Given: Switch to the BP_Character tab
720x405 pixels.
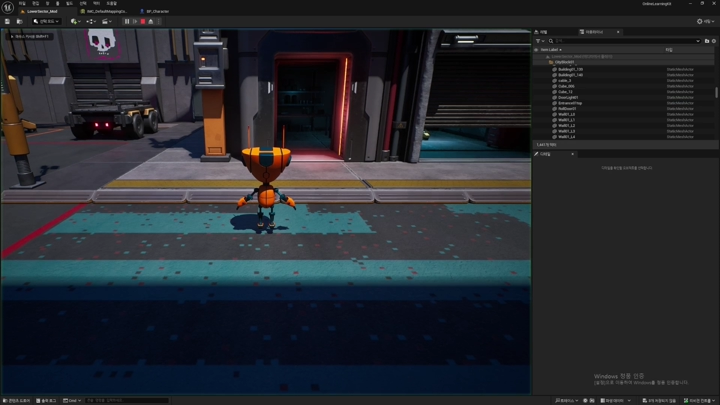Looking at the screenshot, I should pyautogui.click(x=155, y=11).
